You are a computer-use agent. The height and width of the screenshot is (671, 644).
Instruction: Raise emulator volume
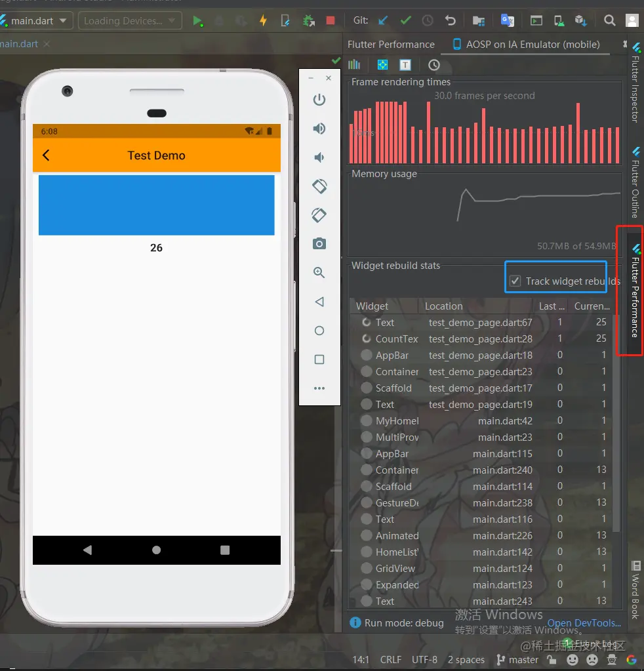point(319,129)
